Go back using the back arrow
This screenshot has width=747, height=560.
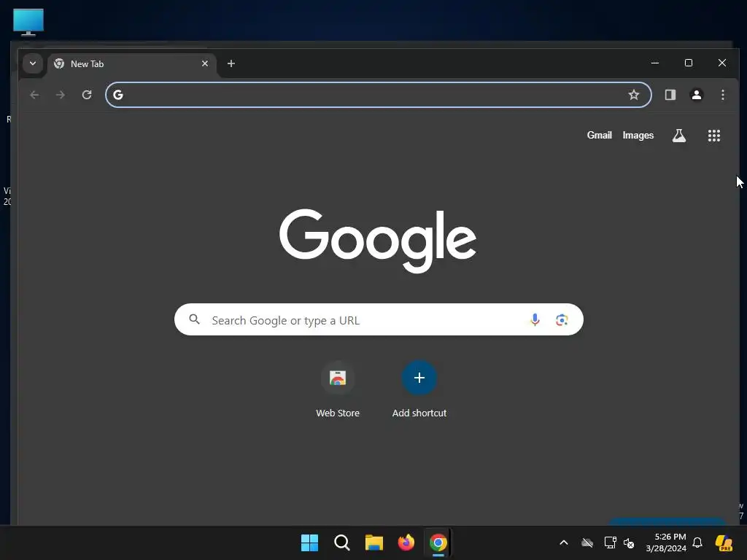34,95
